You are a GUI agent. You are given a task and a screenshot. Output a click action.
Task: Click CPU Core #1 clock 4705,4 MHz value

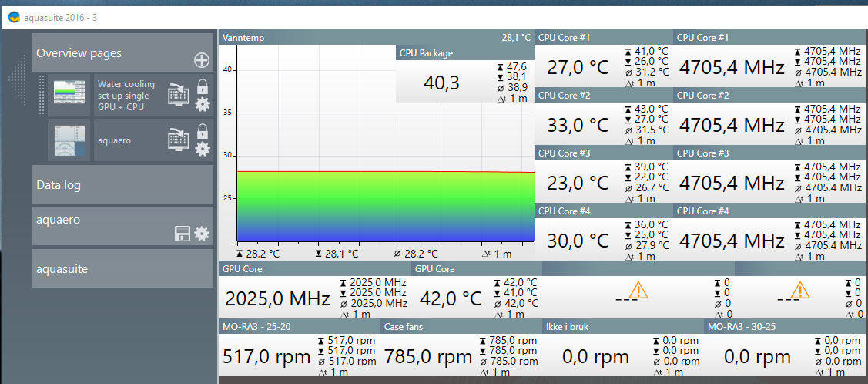[732, 68]
